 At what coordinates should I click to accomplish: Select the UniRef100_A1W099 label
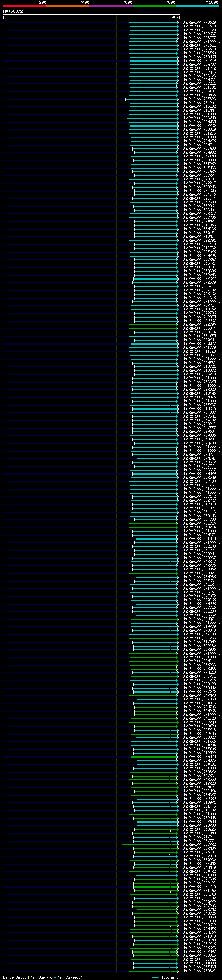click(199, 963)
